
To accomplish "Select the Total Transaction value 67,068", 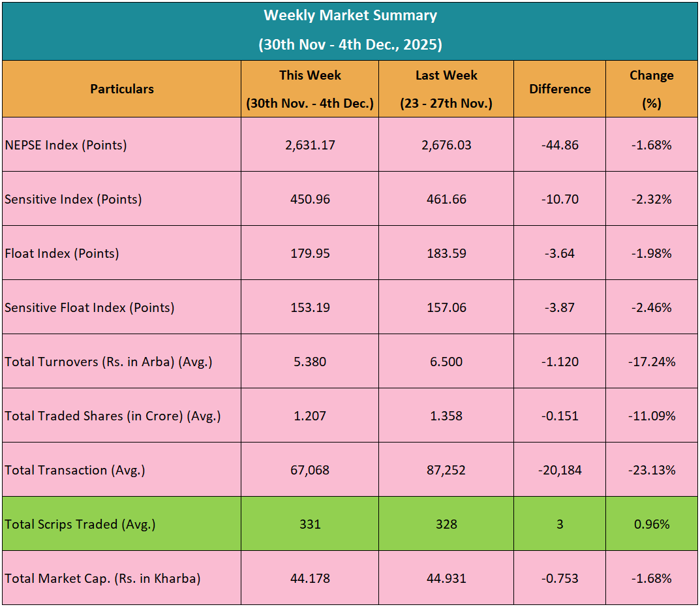I will click(x=310, y=470).
